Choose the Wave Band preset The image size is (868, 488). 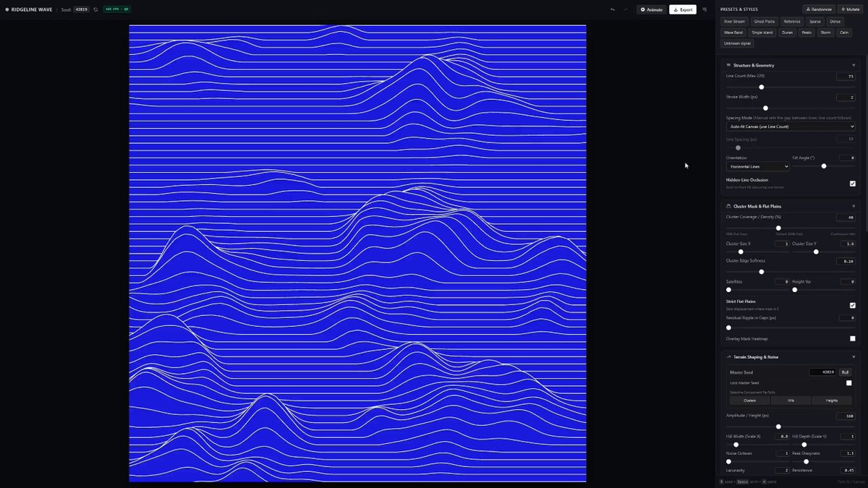(733, 33)
